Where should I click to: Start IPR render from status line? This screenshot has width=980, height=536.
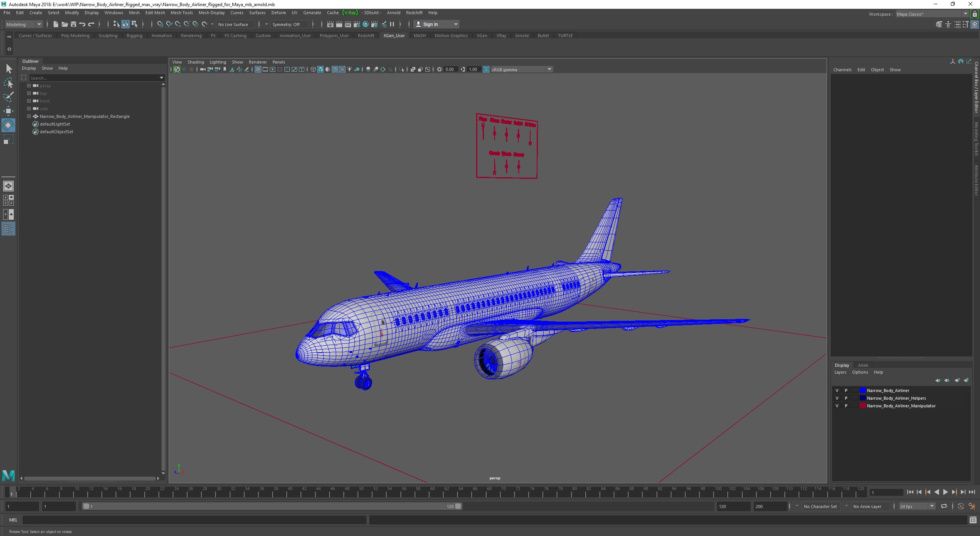point(348,24)
